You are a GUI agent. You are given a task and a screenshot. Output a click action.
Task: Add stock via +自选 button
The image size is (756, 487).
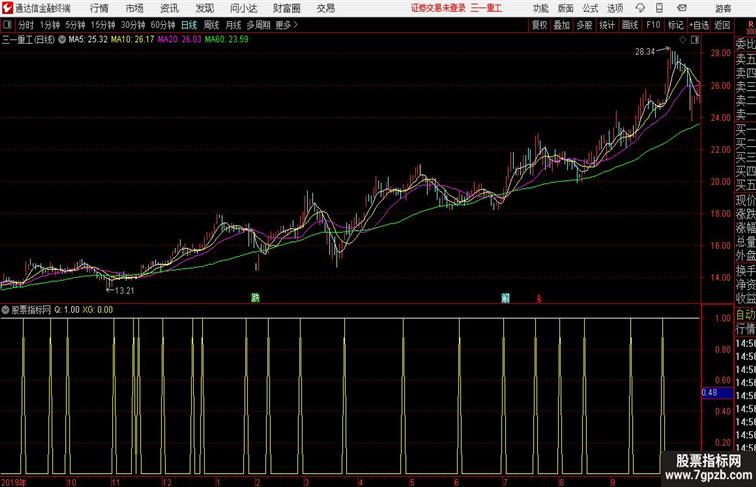pos(699,25)
